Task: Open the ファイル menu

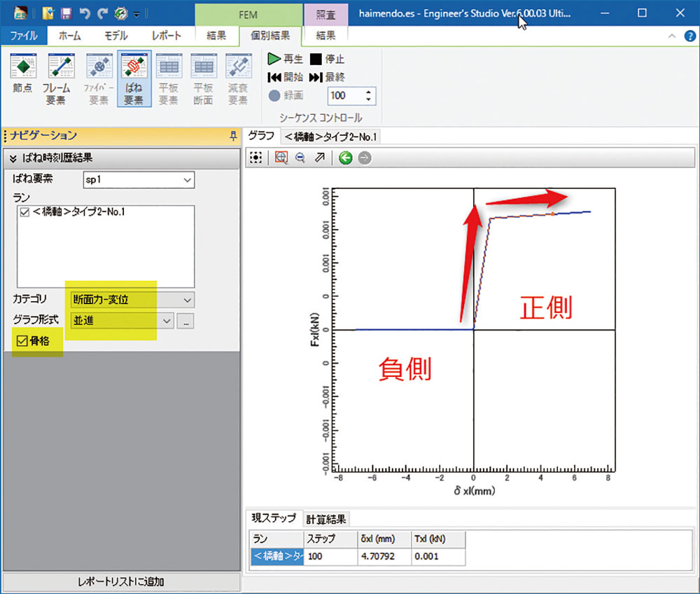Action: point(24,36)
